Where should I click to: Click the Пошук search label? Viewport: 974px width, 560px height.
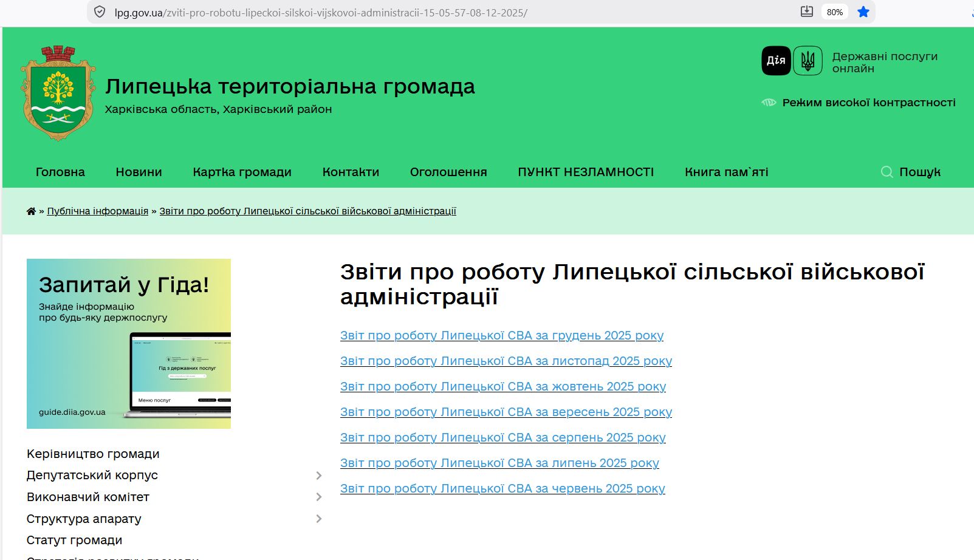tap(919, 172)
